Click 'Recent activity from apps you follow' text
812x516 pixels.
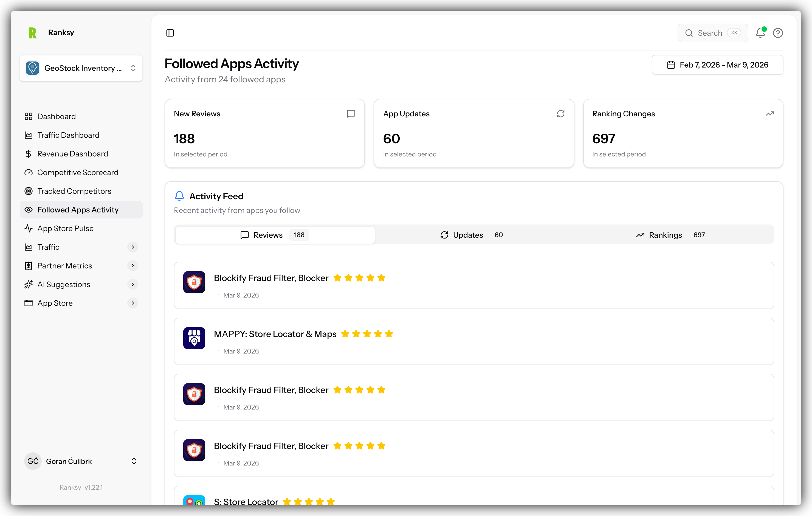pos(237,210)
